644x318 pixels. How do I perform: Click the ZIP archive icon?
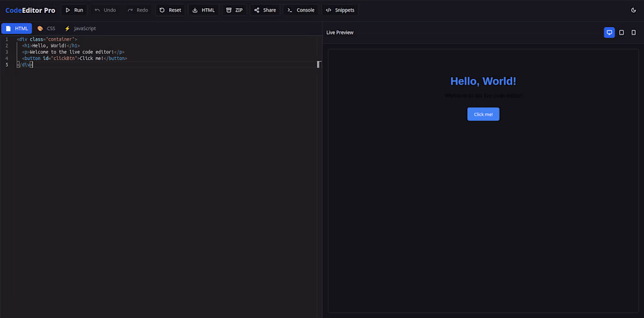coord(229,11)
